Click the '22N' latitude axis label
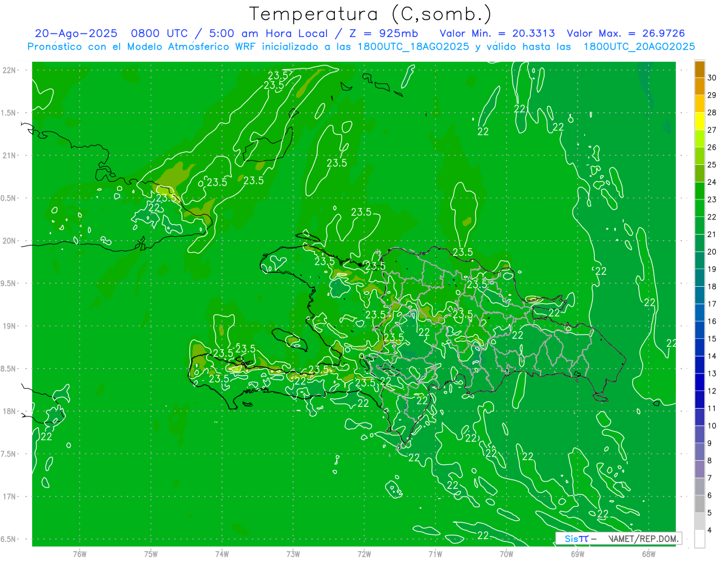This screenshot has width=728, height=562. pyautogui.click(x=9, y=70)
